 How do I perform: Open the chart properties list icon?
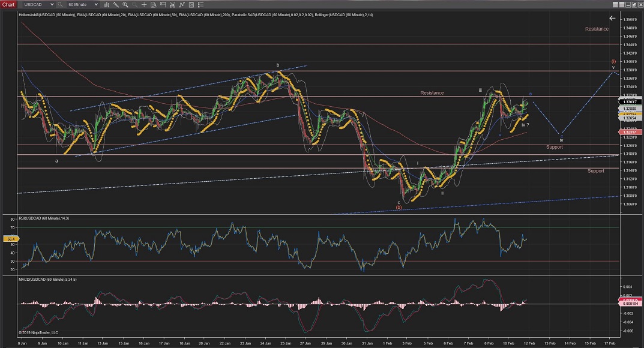(200, 4)
